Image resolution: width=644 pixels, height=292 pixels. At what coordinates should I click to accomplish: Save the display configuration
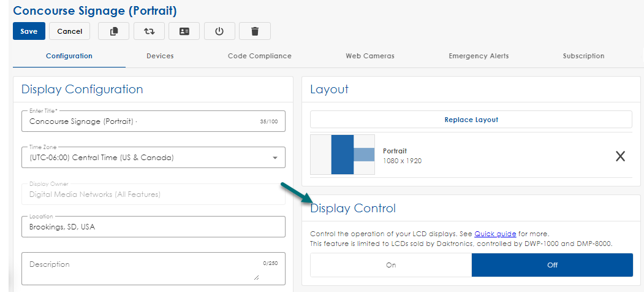tap(29, 31)
